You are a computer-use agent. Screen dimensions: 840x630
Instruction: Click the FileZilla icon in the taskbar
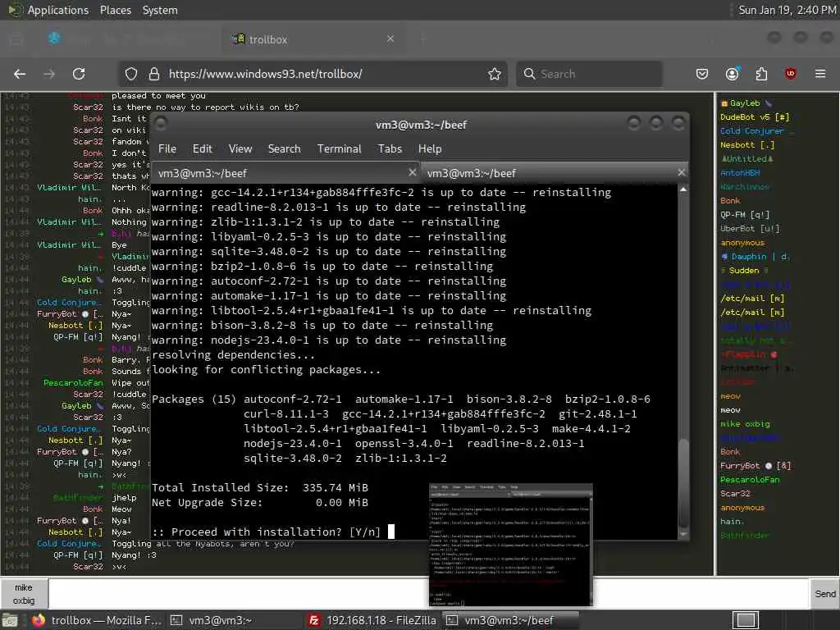pyautogui.click(x=314, y=620)
